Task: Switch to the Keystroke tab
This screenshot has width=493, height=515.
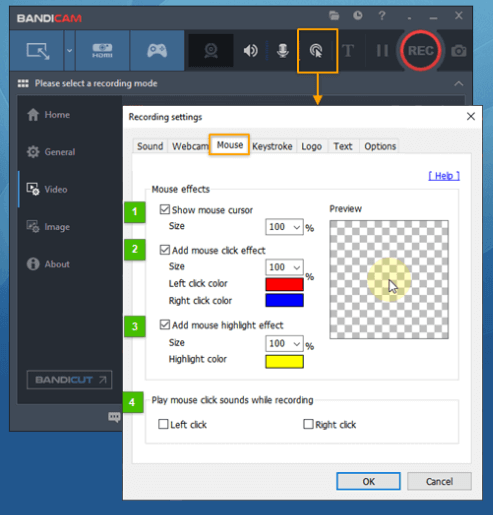Action: 272,146
